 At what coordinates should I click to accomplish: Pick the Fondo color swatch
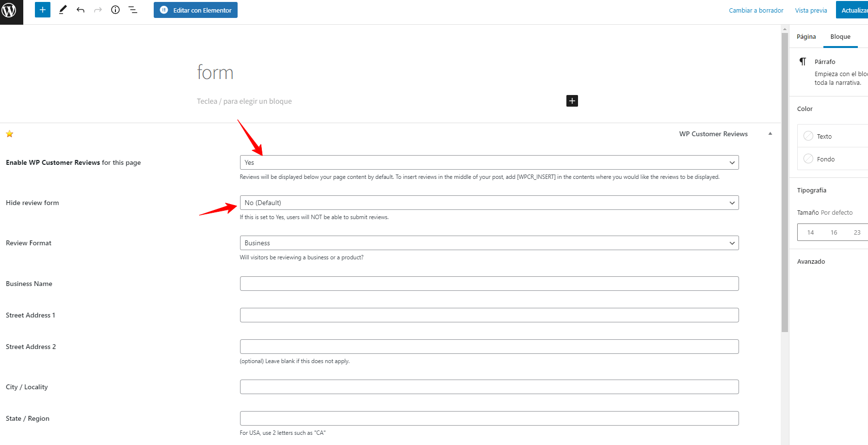(x=808, y=159)
